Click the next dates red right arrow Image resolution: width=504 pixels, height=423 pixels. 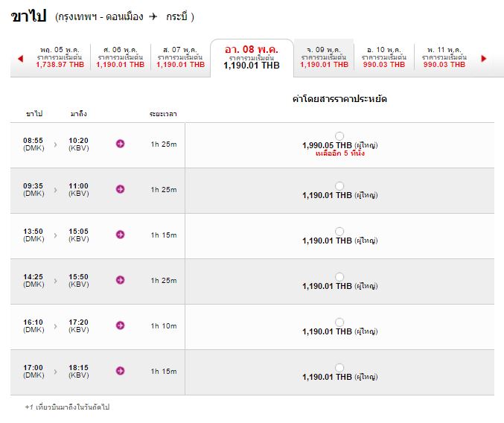tap(483, 59)
